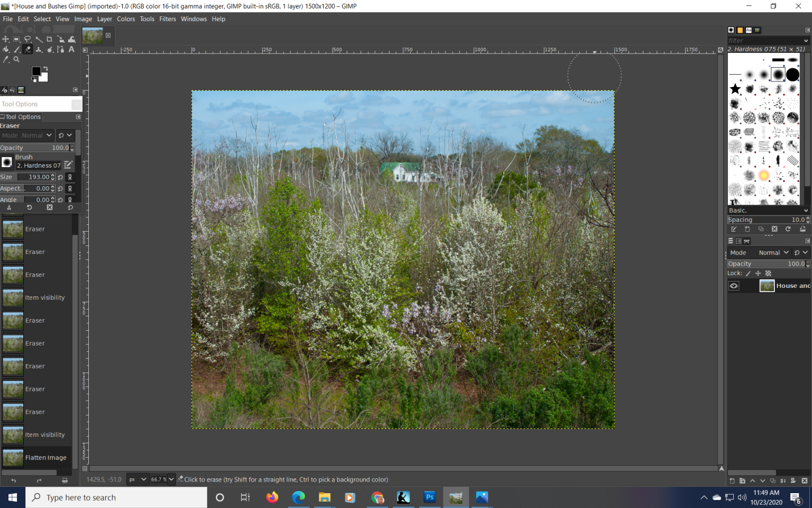Toggle lock position and size
The image size is (812, 508).
pyautogui.click(x=758, y=273)
